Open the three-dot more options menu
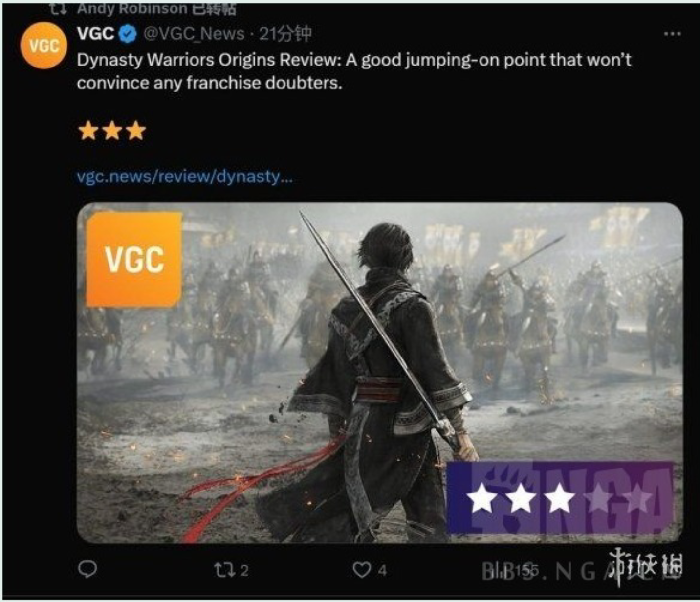The image size is (700, 602). 673,34
